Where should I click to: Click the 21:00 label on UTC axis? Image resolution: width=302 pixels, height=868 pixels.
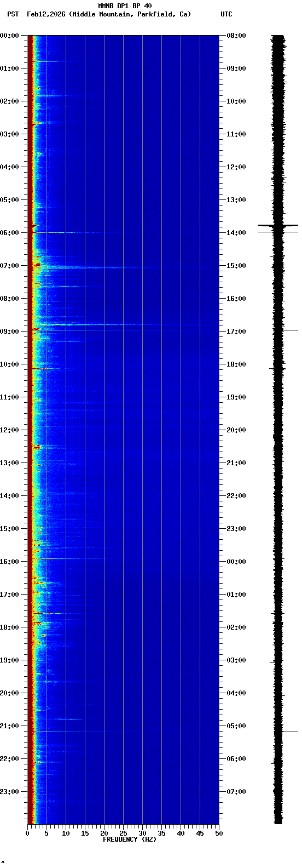pos(236,463)
